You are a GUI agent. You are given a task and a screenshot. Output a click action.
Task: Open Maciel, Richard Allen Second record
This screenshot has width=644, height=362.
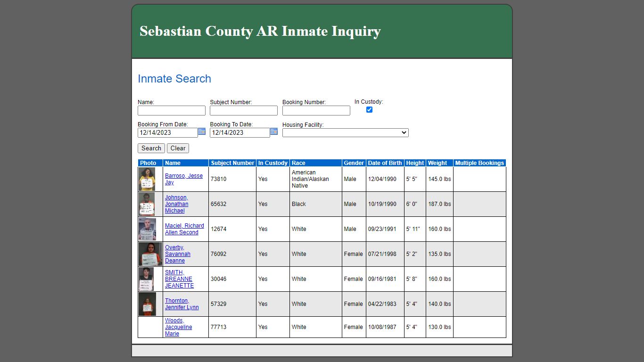(x=184, y=229)
